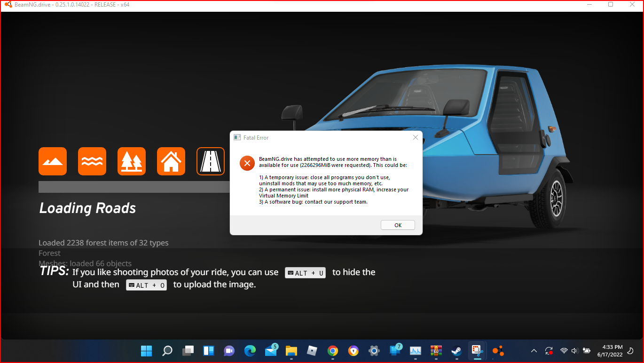Open the Mail app on taskbar

[271, 350]
